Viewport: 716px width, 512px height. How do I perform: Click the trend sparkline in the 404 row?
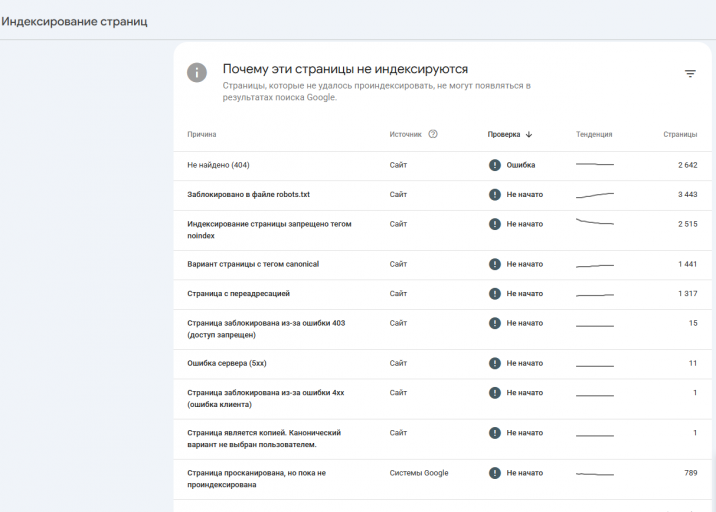(x=595, y=164)
